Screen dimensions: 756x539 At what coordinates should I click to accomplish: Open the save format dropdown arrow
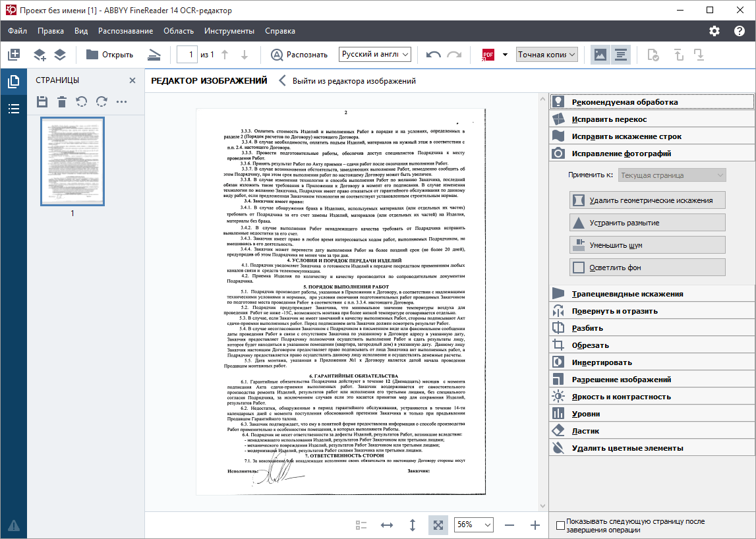click(505, 55)
